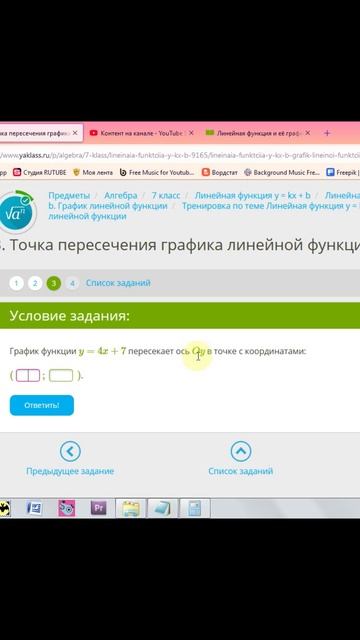Open the Free Music for Youtube bookmark

coord(157,173)
